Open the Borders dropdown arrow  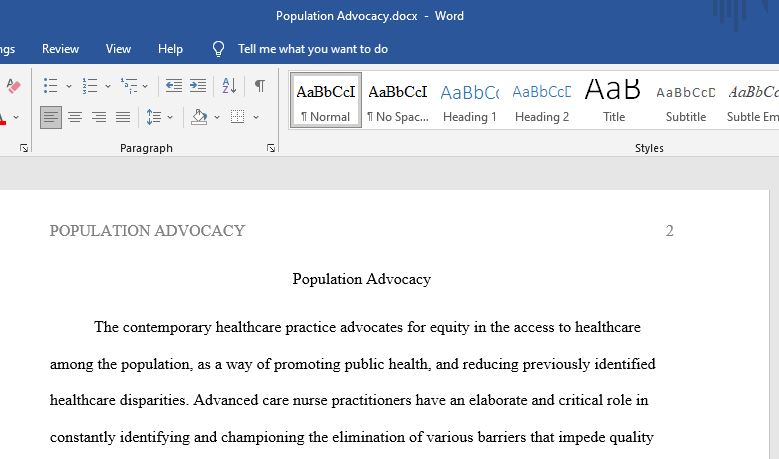tap(256, 117)
